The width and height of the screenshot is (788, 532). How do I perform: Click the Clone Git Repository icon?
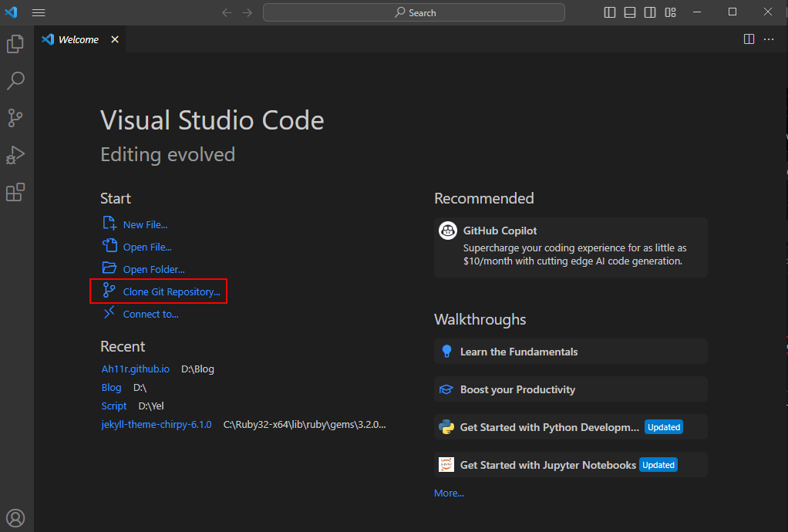pos(109,290)
